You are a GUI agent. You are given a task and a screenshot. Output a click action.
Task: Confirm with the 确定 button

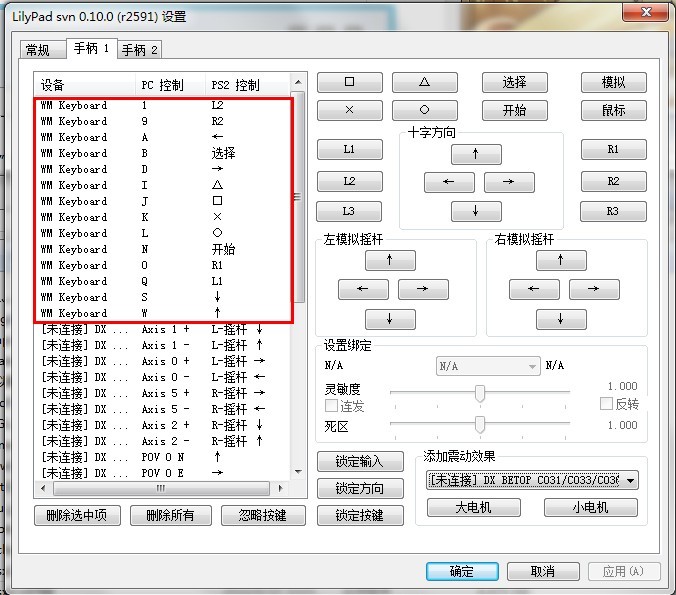(x=462, y=571)
